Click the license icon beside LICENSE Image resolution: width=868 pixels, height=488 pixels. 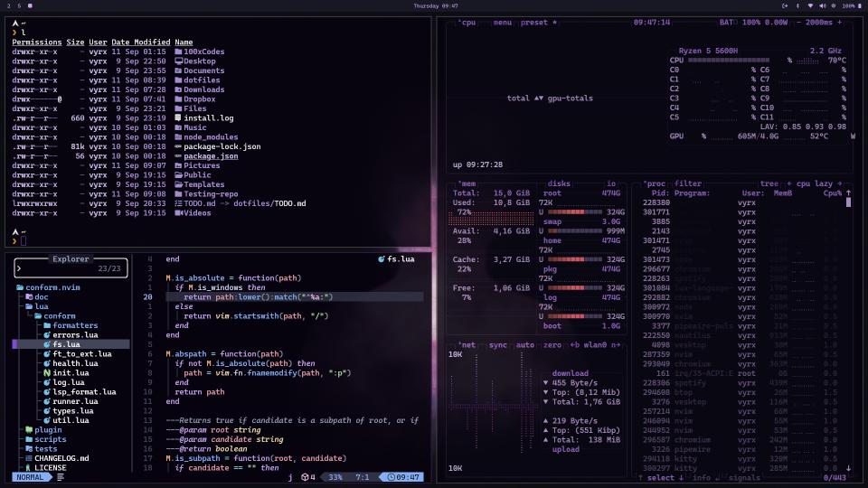[29, 467]
